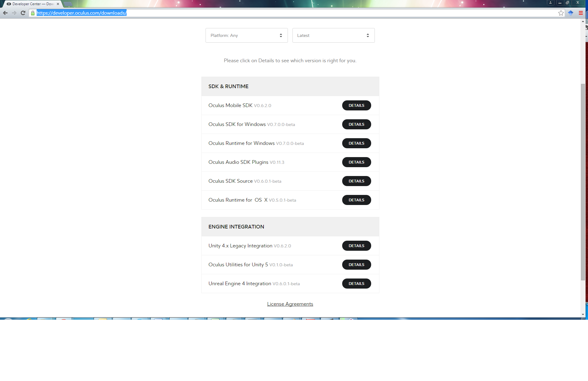Open Details for Oculus Audio SDK Plugins
The image size is (588, 381).
pyautogui.click(x=356, y=162)
